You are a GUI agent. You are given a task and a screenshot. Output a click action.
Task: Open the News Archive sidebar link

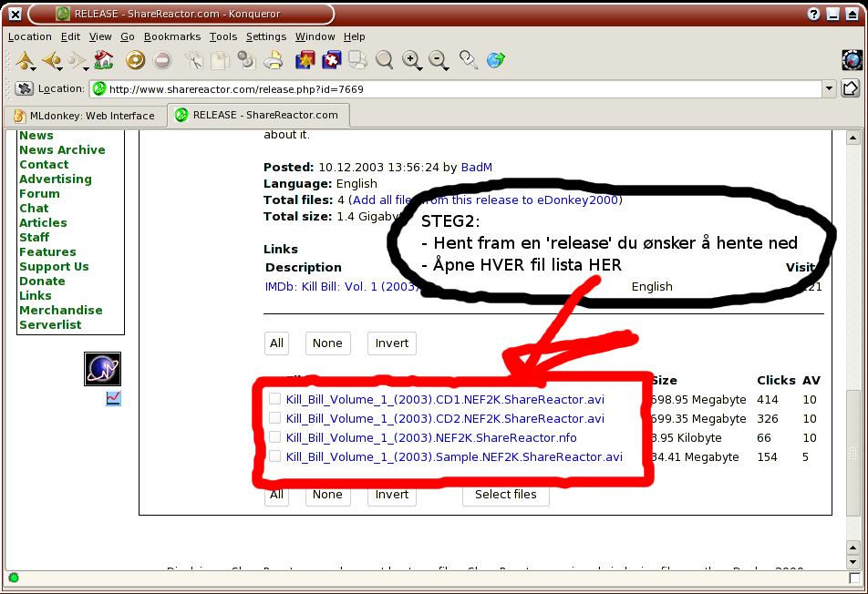pyautogui.click(x=62, y=150)
